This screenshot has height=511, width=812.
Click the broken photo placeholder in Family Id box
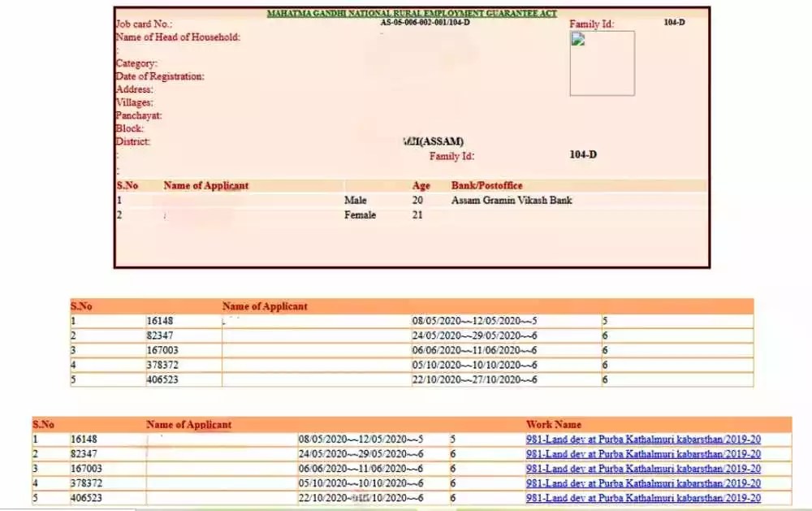coord(578,41)
